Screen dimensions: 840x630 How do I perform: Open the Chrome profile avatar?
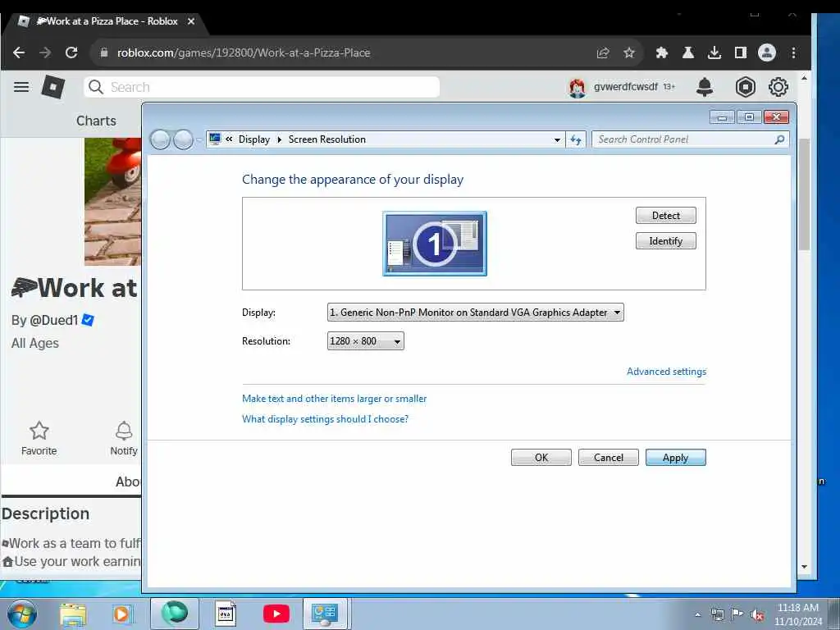767,52
